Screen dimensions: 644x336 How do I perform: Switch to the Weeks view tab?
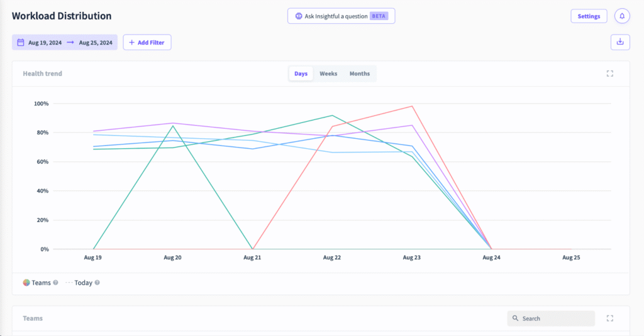(x=328, y=73)
